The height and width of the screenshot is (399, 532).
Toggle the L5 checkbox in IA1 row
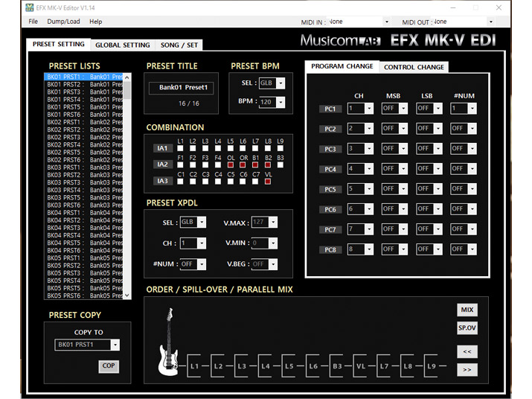pos(231,148)
